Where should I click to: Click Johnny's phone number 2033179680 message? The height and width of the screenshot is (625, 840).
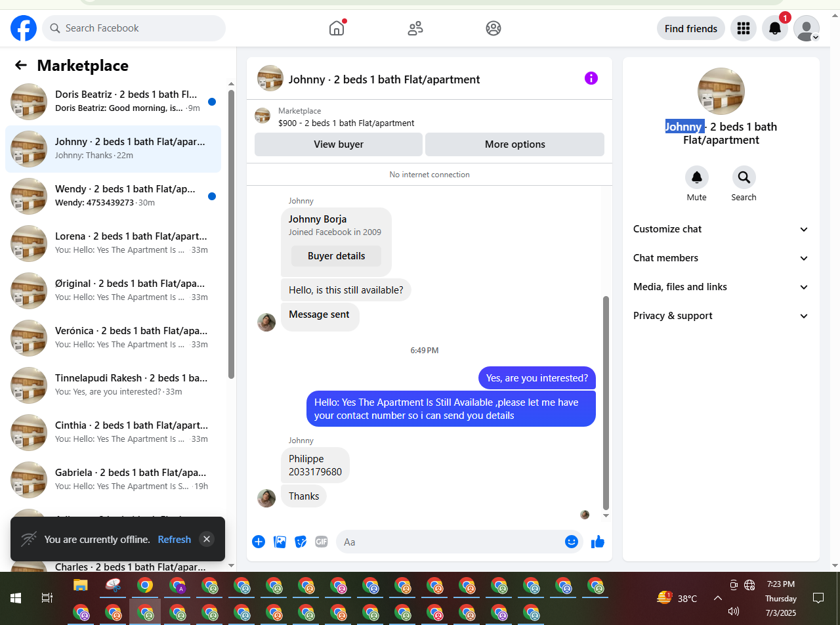(x=315, y=465)
